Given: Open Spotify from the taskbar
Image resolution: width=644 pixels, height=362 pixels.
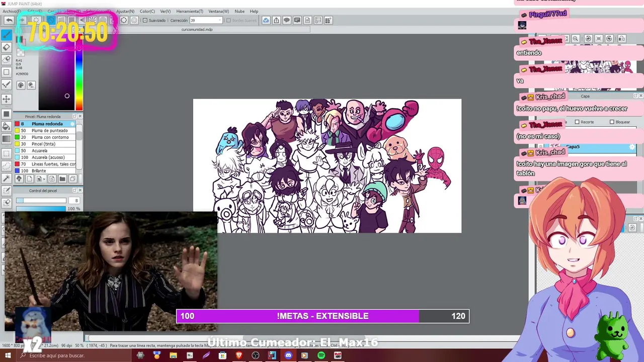Looking at the screenshot, I should pyautogui.click(x=321, y=355).
